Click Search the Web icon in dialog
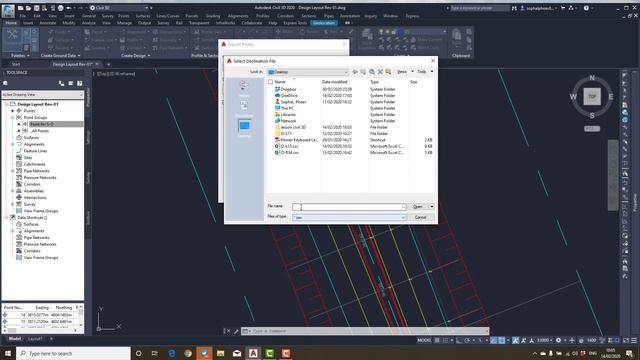Viewport: 640px width, 360px height. (372, 72)
